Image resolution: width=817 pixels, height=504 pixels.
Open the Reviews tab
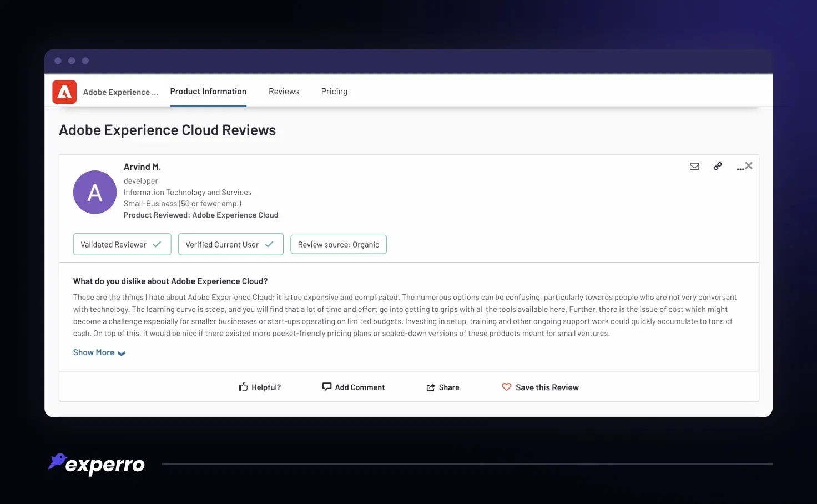[x=284, y=92]
